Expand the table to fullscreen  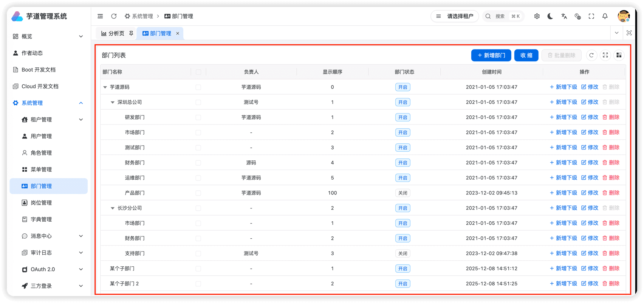(605, 55)
